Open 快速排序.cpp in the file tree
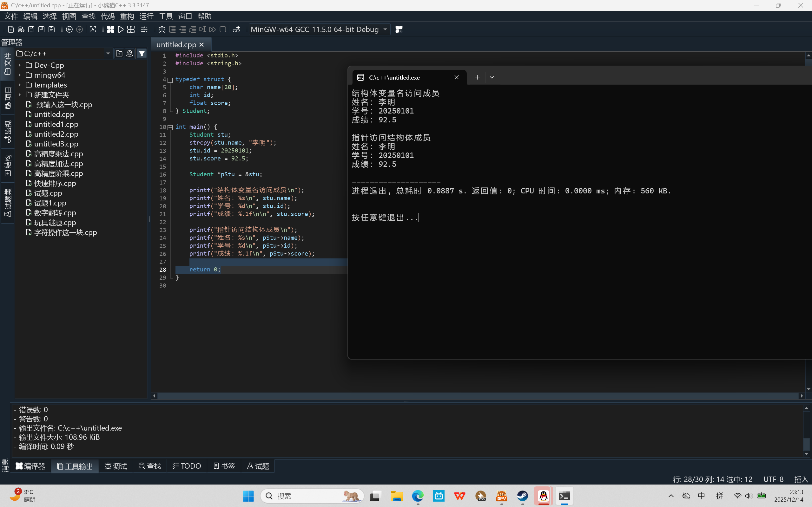 click(x=55, y=183)
